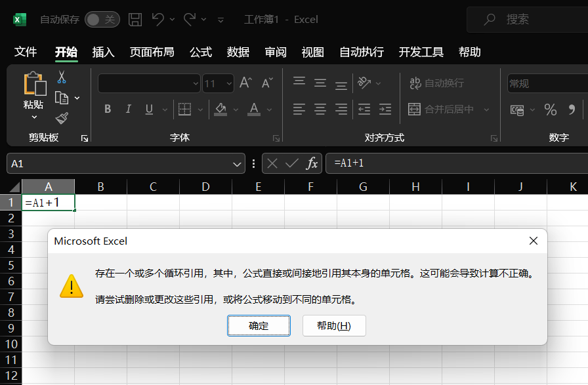588x385 pixels.
Task: Switch to the 自动执行 ribbon tab
Action: point(362,52)
